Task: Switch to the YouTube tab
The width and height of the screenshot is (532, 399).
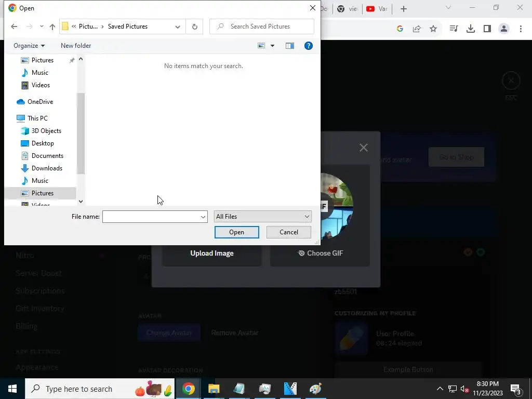Action: (x=377, y=9)
